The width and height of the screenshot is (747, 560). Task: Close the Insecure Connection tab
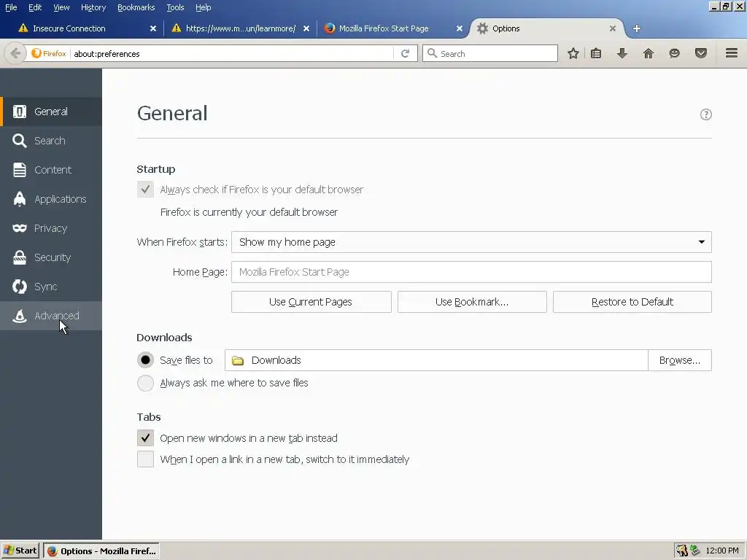click(153, 28)
